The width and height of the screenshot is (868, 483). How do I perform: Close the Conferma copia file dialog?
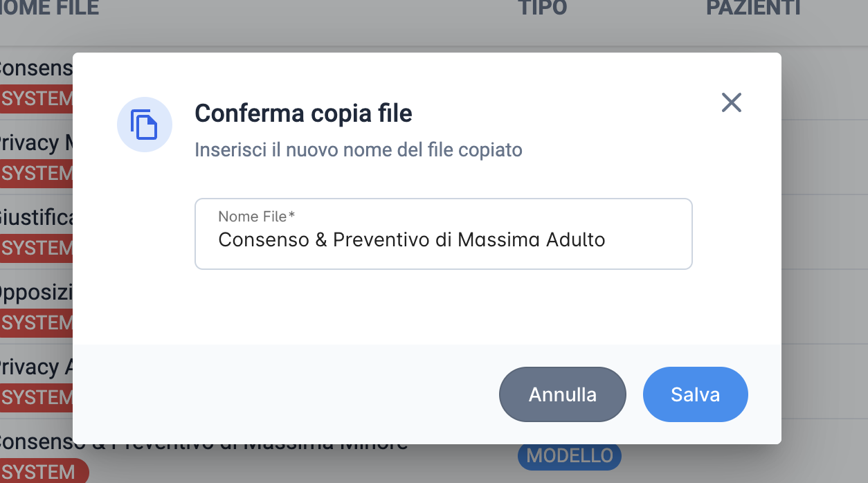click(x=731, y=102)
